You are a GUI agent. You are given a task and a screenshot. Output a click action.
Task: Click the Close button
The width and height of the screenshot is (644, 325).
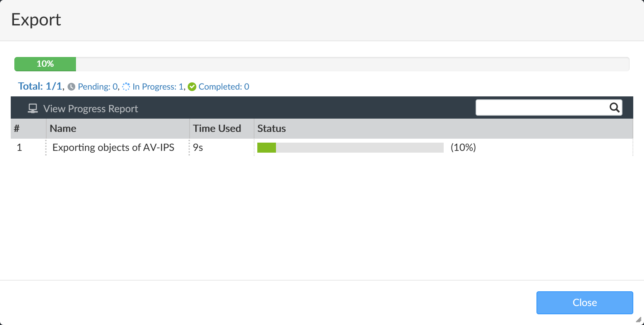click(x=584, y=302)
